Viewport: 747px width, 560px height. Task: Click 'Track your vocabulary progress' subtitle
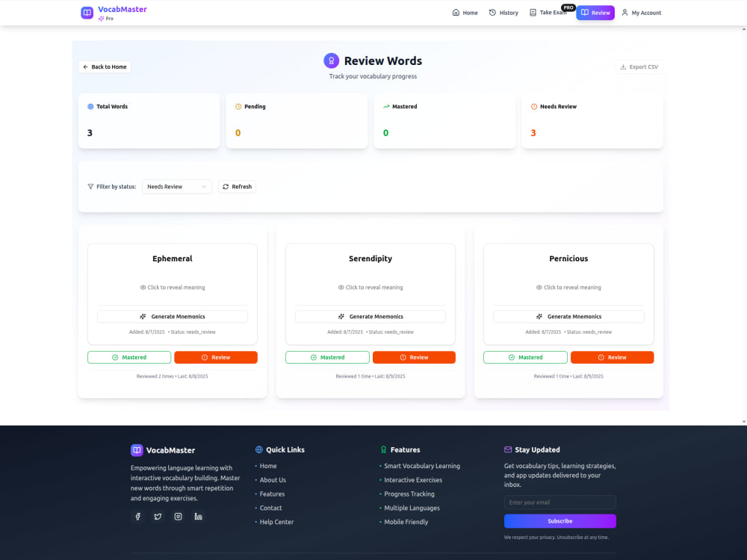(373, 76)
